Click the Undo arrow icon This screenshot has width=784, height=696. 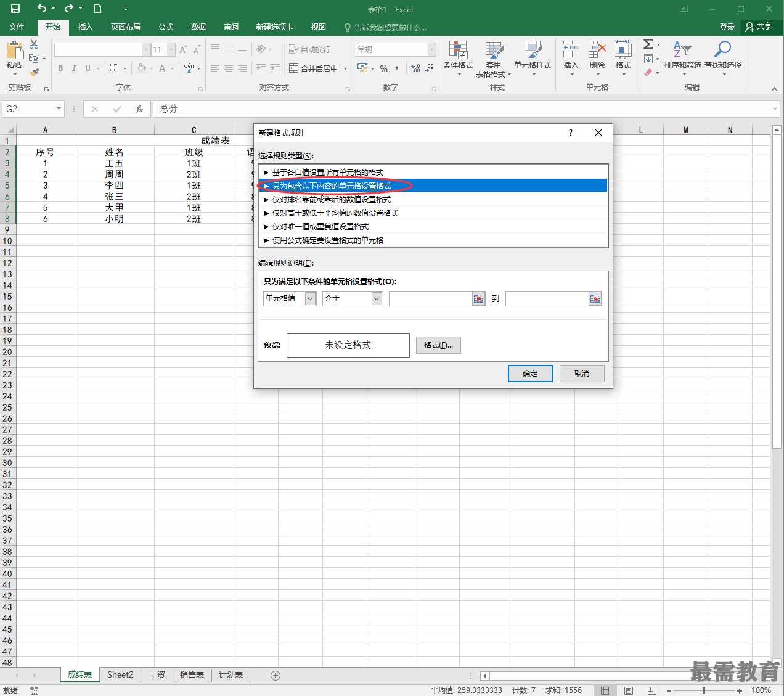pos(42,9)
